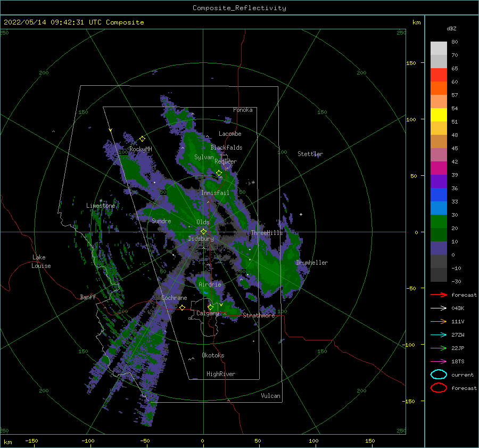
Task: Click the 'Olds' city label
Action: (x=203, y=222)
